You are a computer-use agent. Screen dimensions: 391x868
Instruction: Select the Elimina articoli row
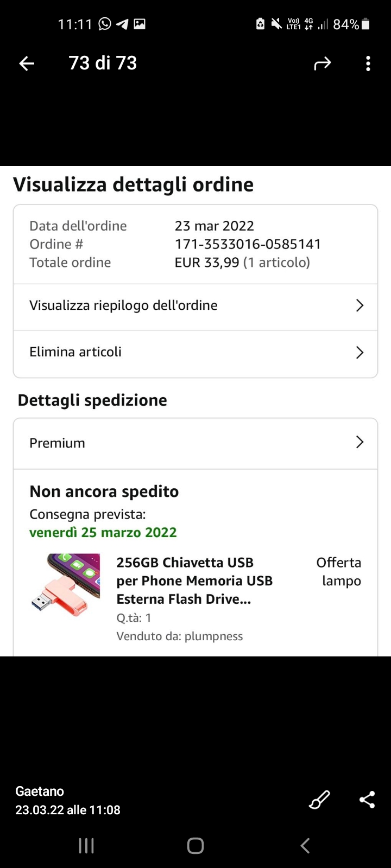click(75, 352)
